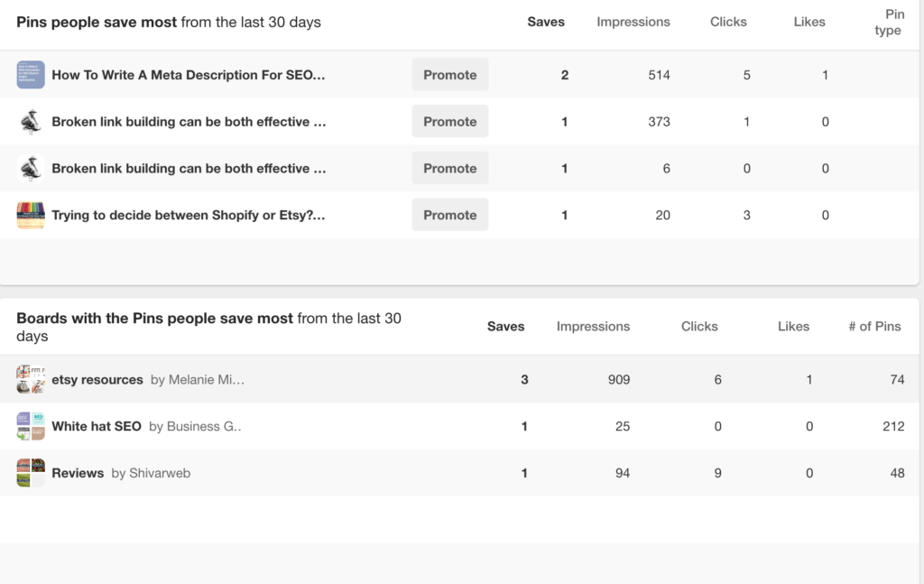Screen dimensions: 924x584
Task: Open the "How To Write A Meta Description" title
Action: tap(188, 75)
